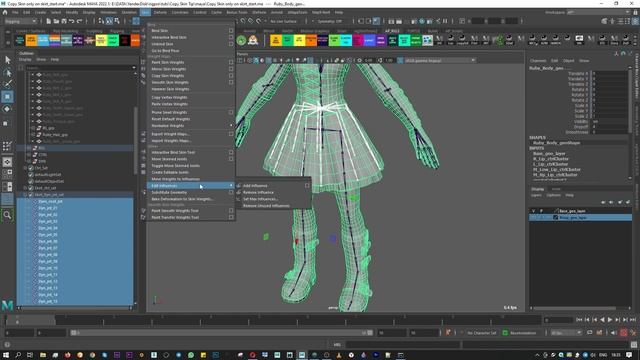Open Add Influence option box
Viewport: 640px width, 360px height.
coord(307,186)
